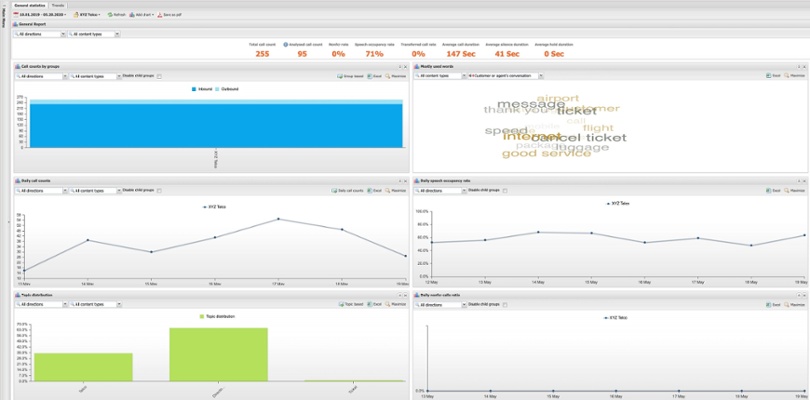Maximize the Topic distribution panel
Image resolution: width=810 pixels, height=400 pixels.
[395, 304]
